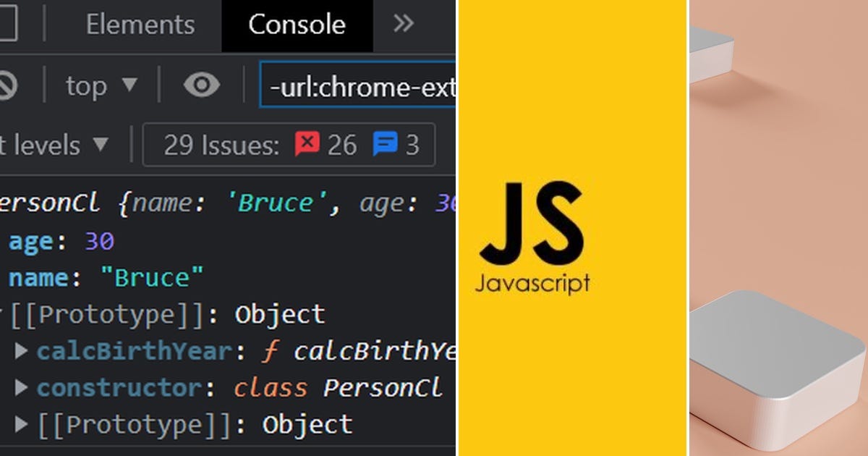Expand the calcBirthYear function entry
Image resolution: width=868 pixels, height=456 pixels.
point(20,350)
